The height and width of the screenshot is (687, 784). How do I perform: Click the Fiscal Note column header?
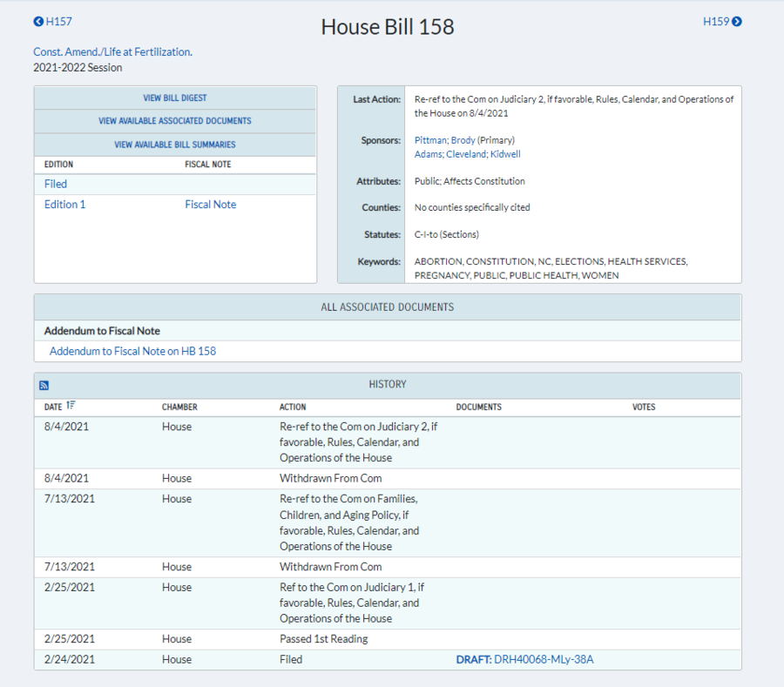point(208,165)
